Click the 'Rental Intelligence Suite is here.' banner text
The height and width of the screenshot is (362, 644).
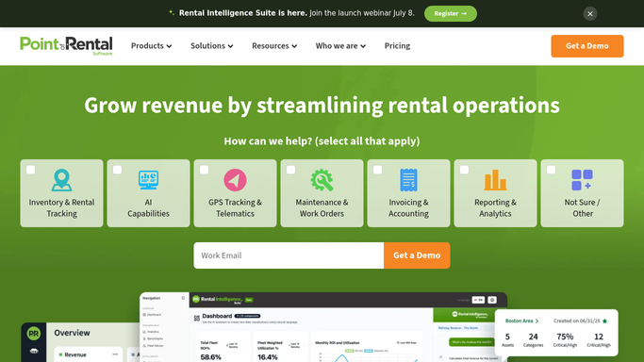point(242,13)
